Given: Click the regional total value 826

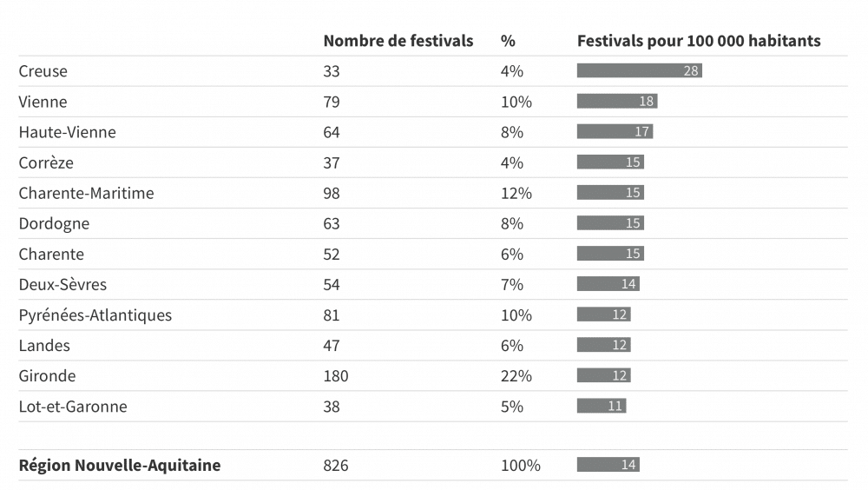Looking at the screenshot, I should (335, 465).
